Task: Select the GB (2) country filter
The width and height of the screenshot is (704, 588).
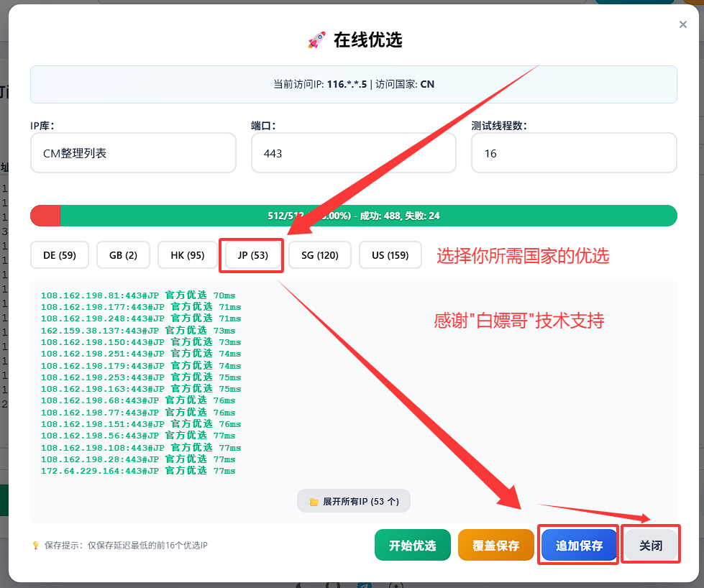Action: [123, 255]
